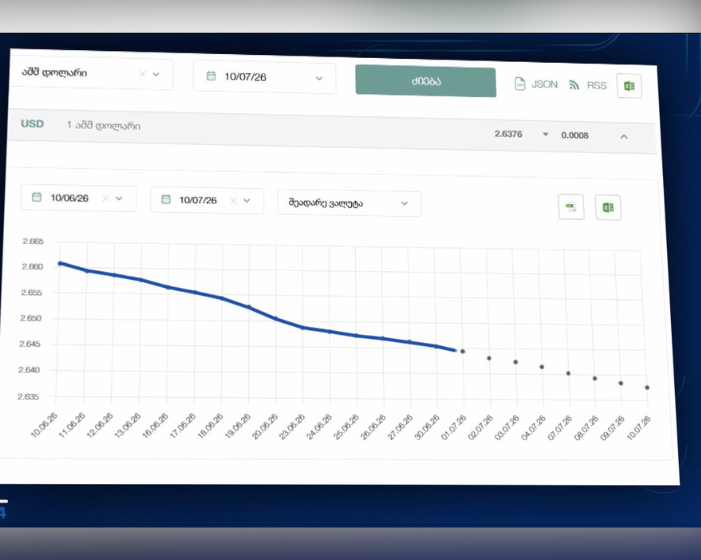Expand the currency selector chevron arrow

156,74
